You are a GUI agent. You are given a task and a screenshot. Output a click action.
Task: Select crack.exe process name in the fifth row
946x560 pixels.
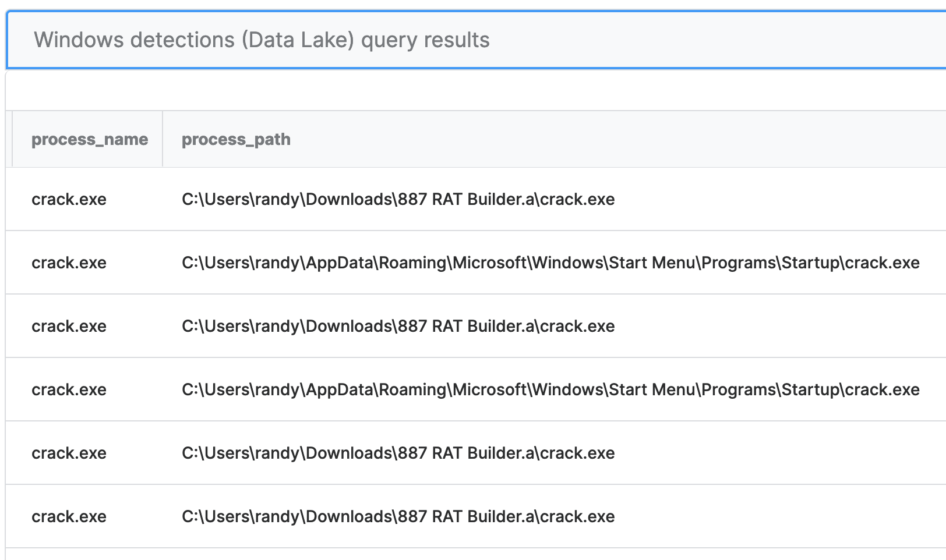point(69,453)
